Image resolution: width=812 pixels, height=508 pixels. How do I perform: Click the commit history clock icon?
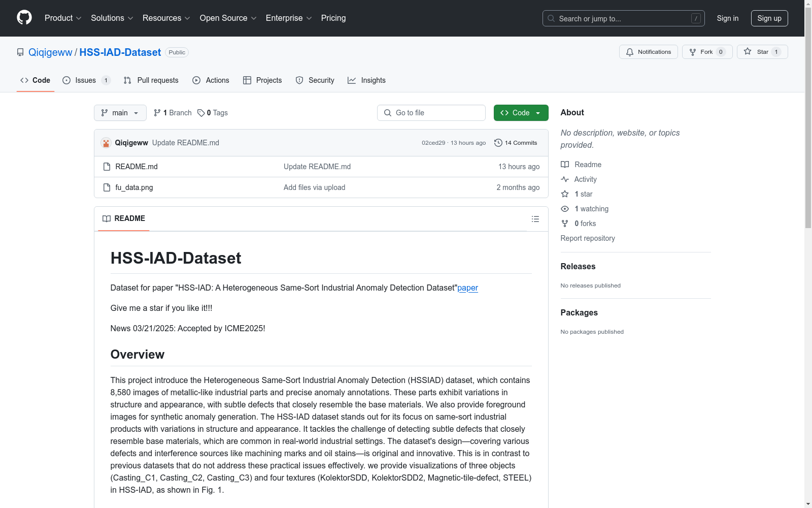[x=498, y=143]
